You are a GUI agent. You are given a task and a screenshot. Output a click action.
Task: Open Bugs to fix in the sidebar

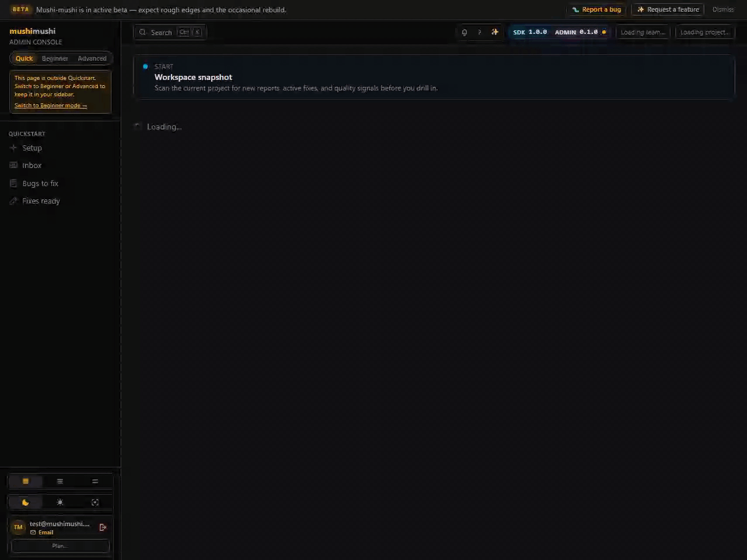(60, 184)
